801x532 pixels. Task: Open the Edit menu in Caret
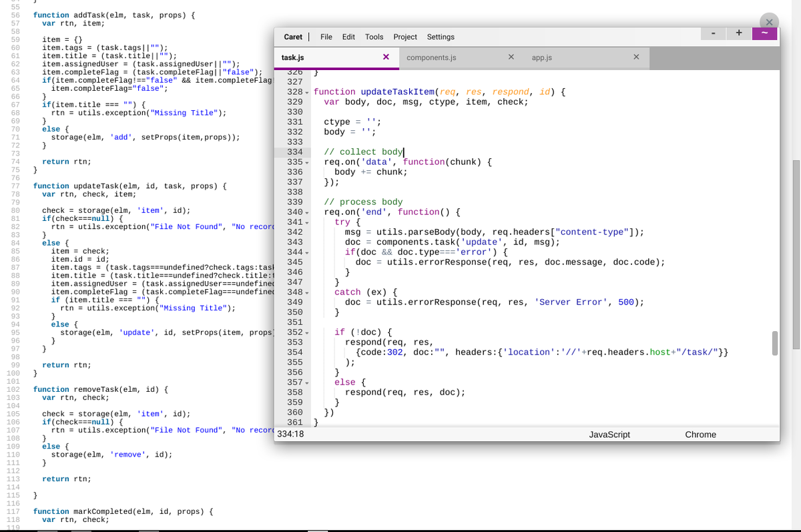click(348, 37)
